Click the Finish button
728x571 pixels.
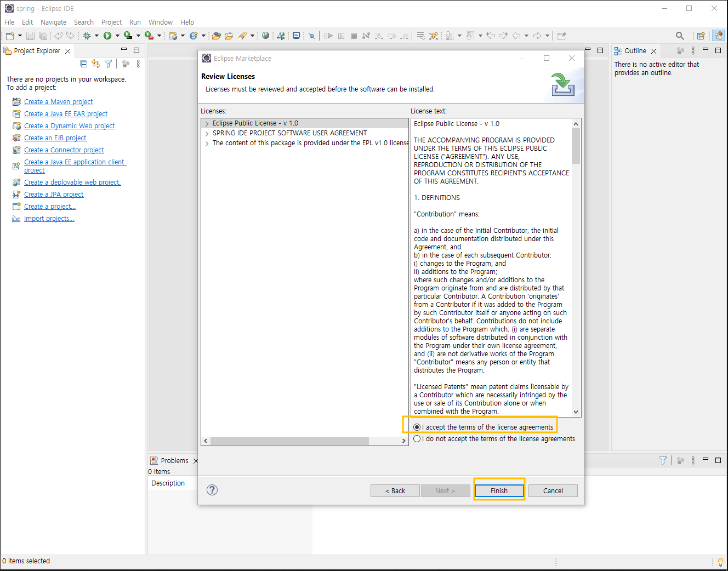pyautogui.click(x=499, y=490)
